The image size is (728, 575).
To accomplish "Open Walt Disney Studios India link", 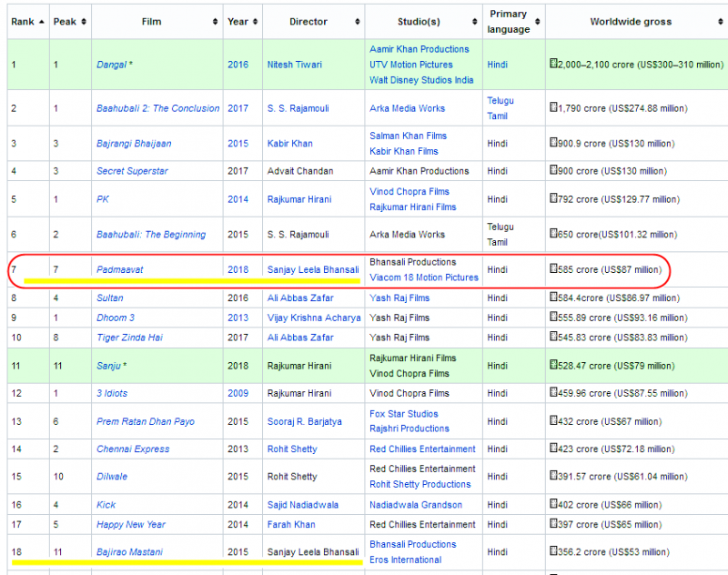I will tap(421, 80).
